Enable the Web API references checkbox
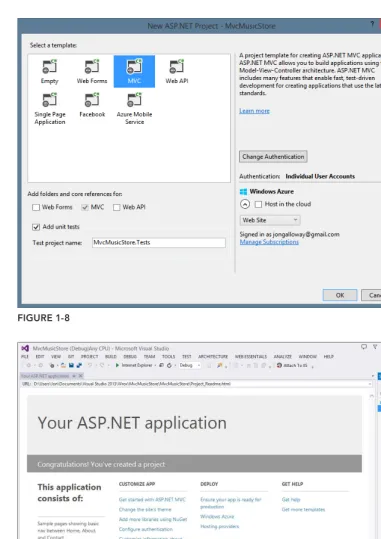Image resolution: width=381 pixels, height=539 pixels. click(x=117, y=207)
